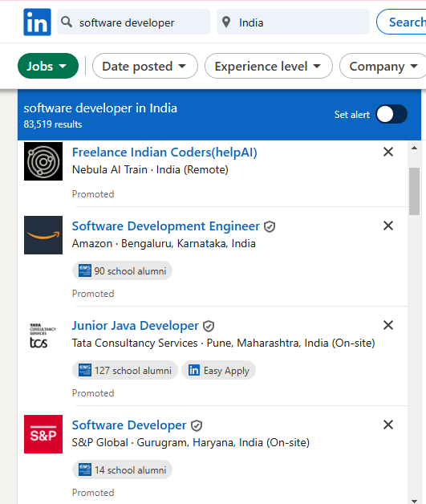Click verified badge next to Software Development Engineer

[270, 226]
